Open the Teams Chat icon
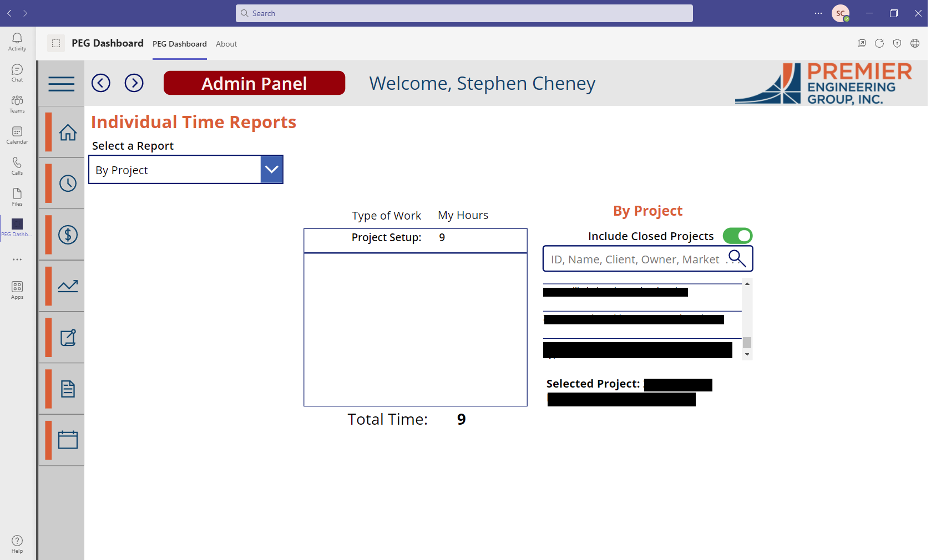Image resolution: width=931 pixels, height=560 pixels. (x=17, y=71)
